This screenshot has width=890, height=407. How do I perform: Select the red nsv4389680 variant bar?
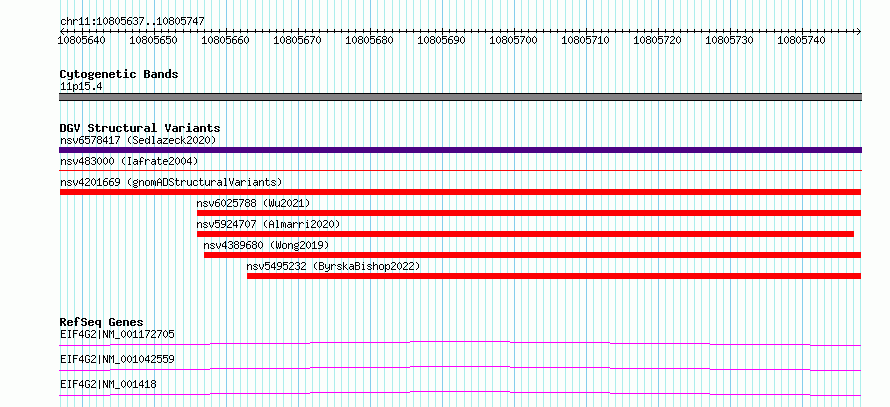(532, 255)
